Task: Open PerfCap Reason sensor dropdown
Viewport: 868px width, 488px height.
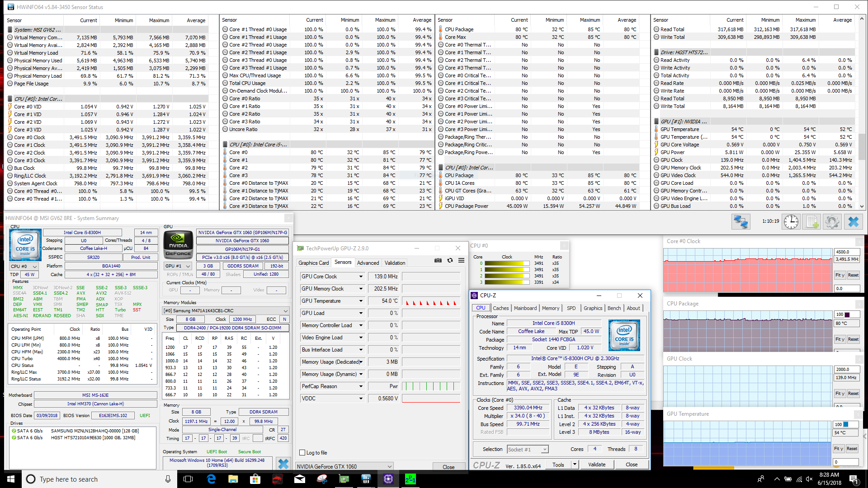Action: pos(361,386)
